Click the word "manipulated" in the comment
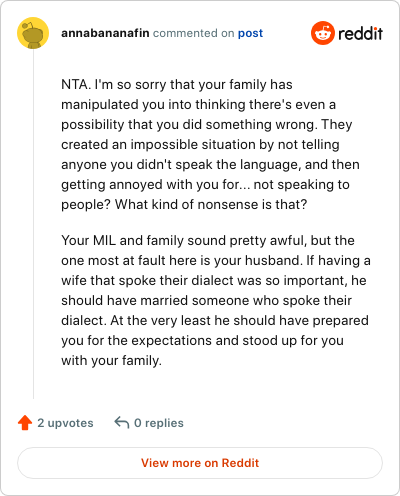 pyautogui.click(x=100, y=105)
